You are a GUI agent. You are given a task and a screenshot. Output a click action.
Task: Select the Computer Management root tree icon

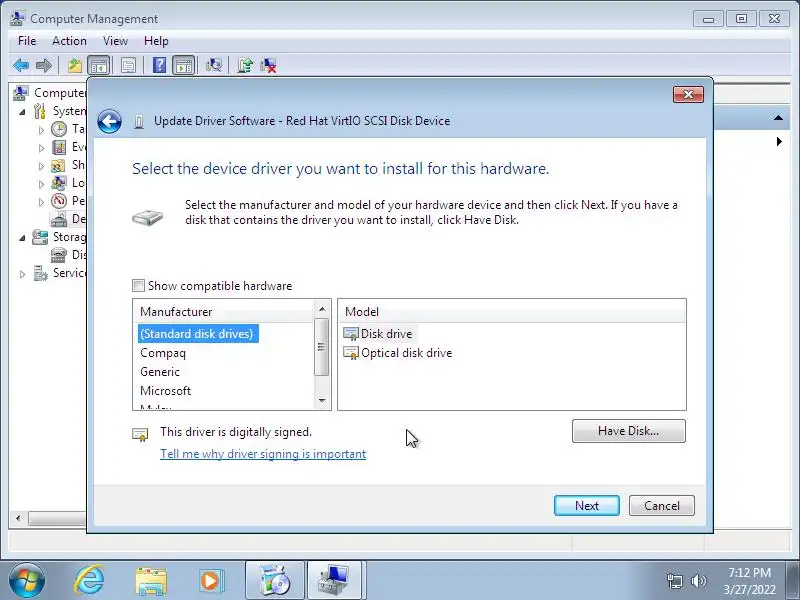coord(20,93)
